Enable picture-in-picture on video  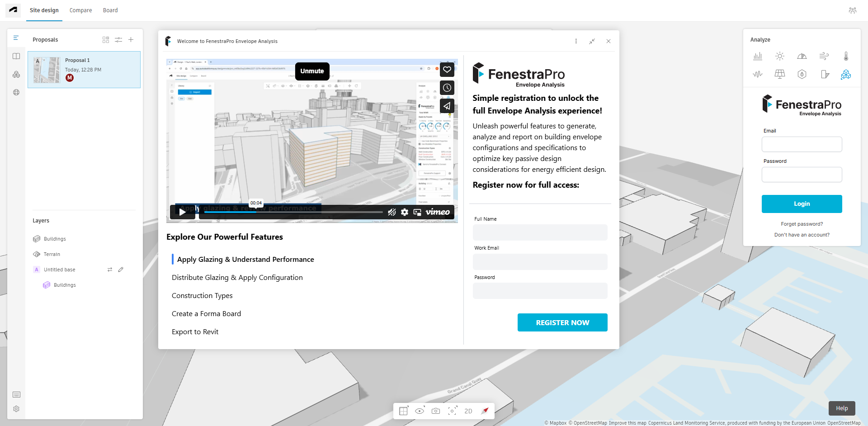click(x=417, y=212)
